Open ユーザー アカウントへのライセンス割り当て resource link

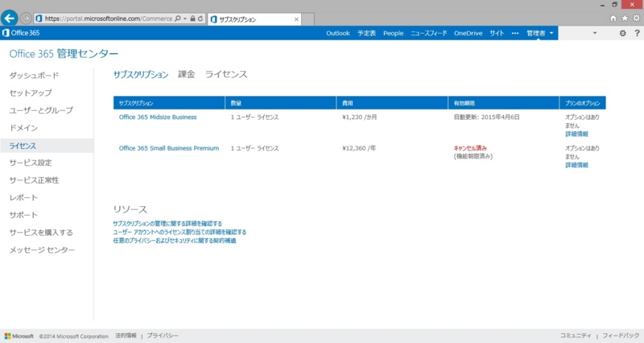pos(180,232)
